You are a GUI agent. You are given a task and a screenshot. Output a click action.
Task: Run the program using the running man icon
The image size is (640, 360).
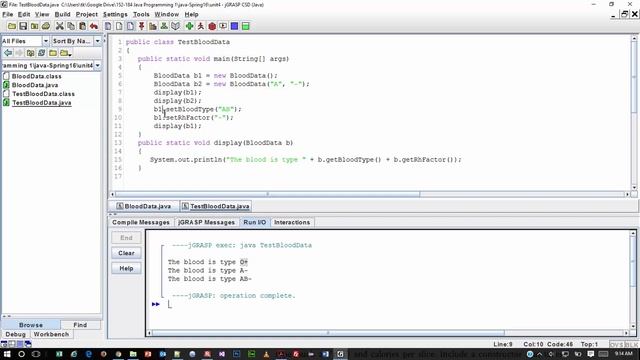click(200, 26)
